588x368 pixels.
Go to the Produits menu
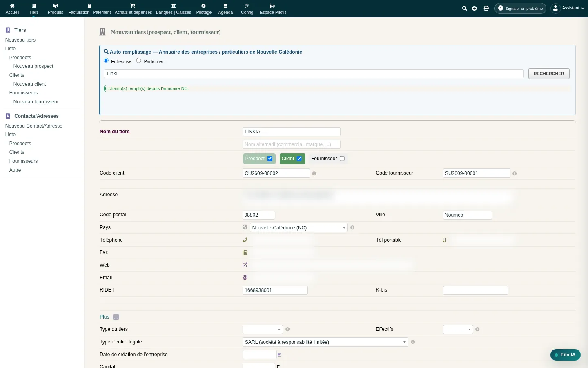pyautogui.click(x=56, y=9)
